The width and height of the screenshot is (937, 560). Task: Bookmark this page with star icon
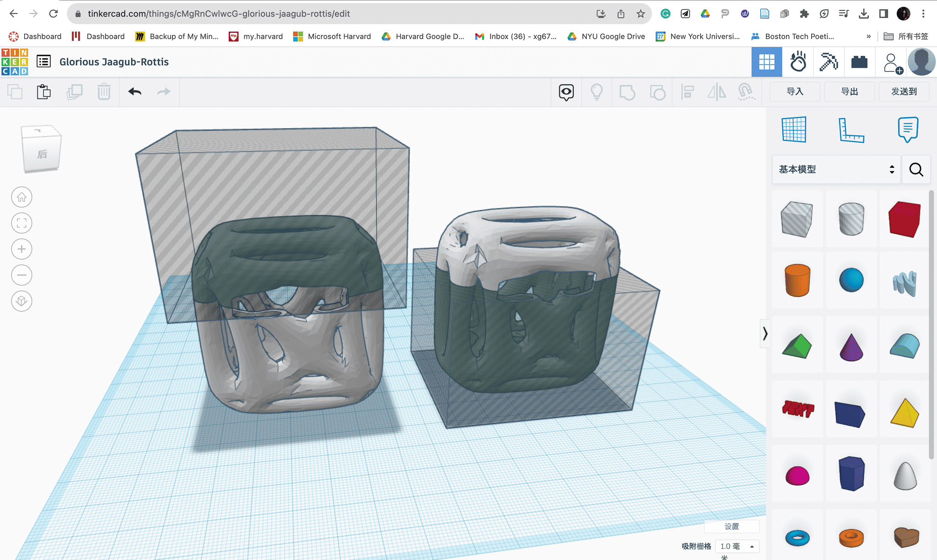[641, 14]
